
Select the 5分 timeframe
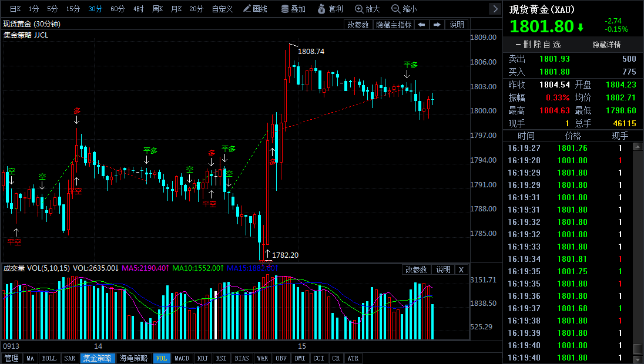point(52,9)
